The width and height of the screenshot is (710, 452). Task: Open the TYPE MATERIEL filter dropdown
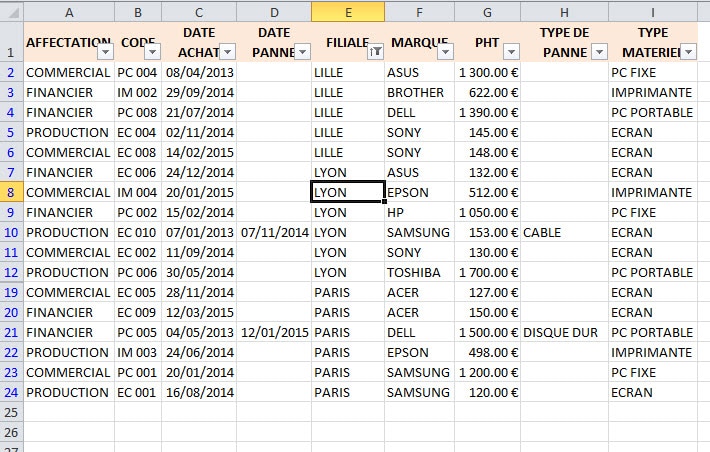tap(688, 52)
